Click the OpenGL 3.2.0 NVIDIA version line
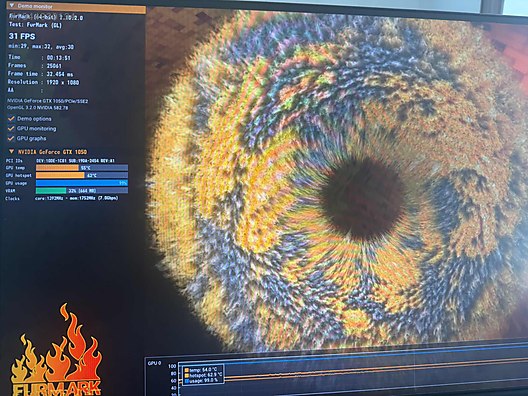 [38, 108]
